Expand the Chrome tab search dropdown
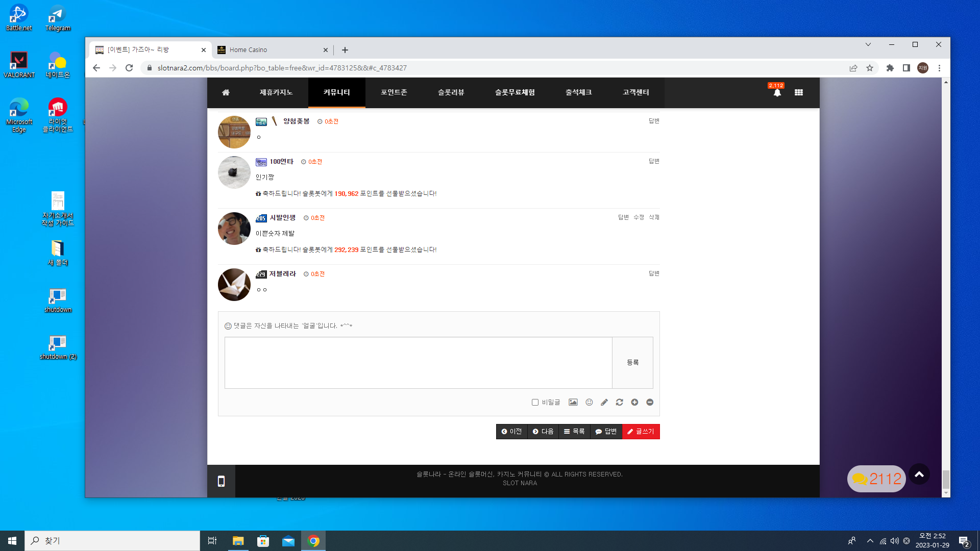 coord(868,44)
